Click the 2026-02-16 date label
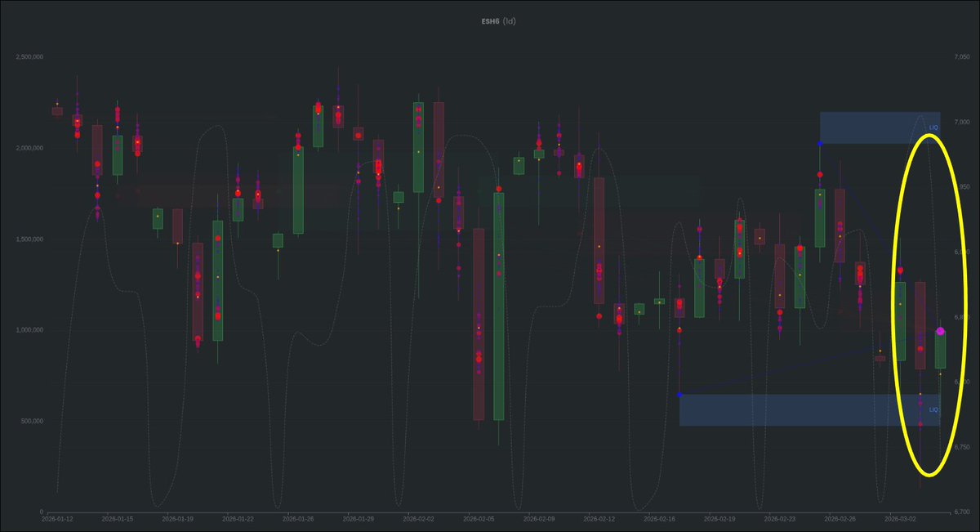 pos(658,518)
